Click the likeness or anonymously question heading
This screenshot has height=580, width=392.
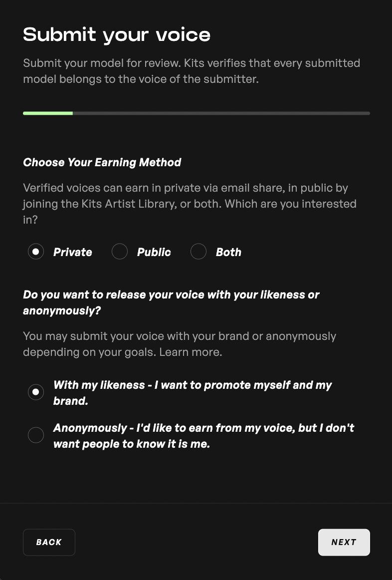[171, 302]
